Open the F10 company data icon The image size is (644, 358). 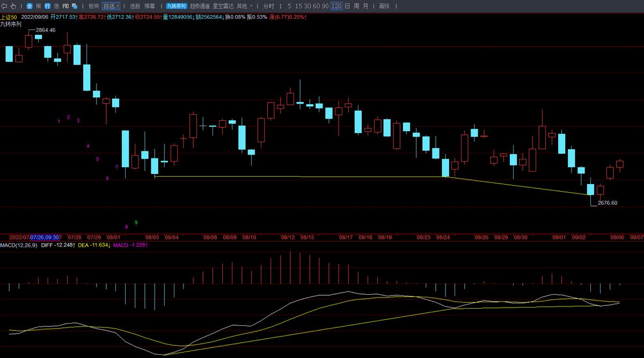pos(65,6)
